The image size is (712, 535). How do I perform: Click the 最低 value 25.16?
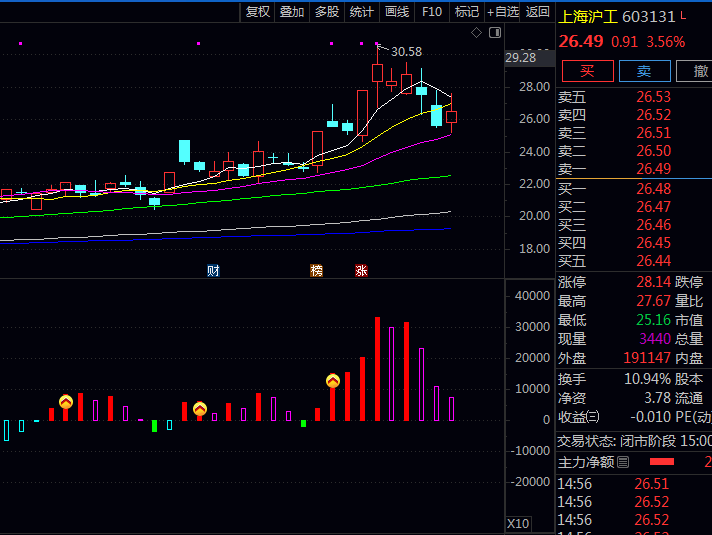(x=653, y=320)
